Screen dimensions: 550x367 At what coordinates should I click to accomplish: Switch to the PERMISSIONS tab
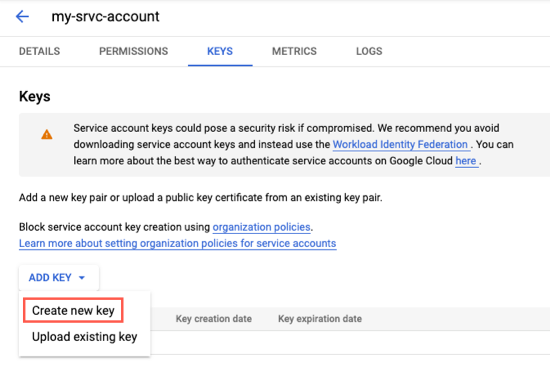[133, 51]
